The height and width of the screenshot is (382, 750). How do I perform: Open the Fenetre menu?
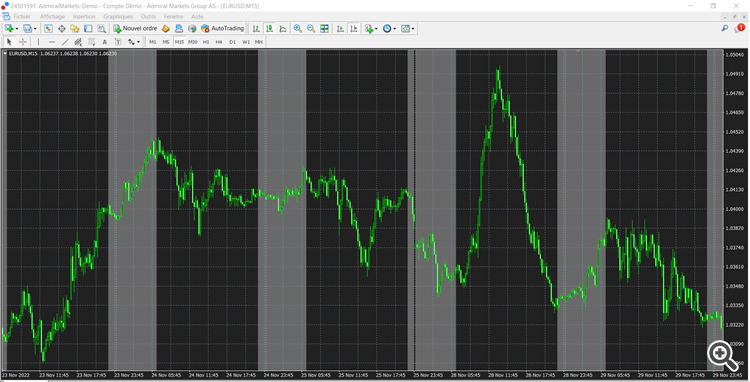tap(174, 16)
